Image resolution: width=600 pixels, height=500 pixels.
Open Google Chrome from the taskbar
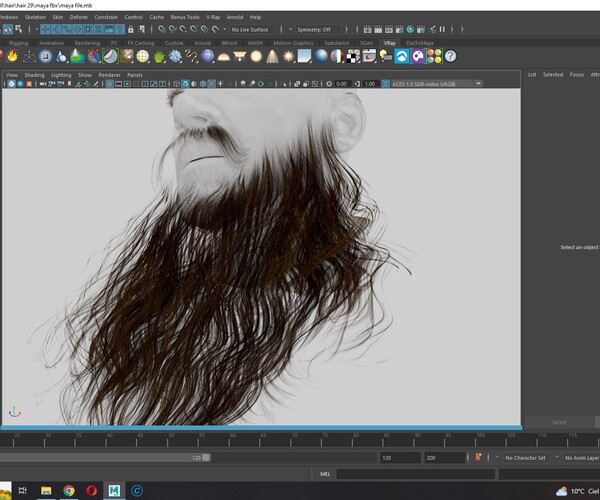click(x=69, y=490)
